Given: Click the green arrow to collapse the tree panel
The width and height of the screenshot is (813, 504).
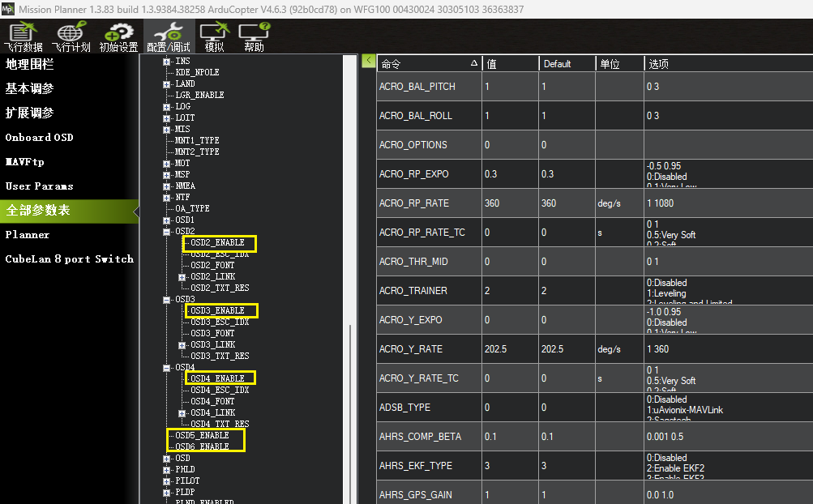Looking at the screenshot, I should (369, 61).
